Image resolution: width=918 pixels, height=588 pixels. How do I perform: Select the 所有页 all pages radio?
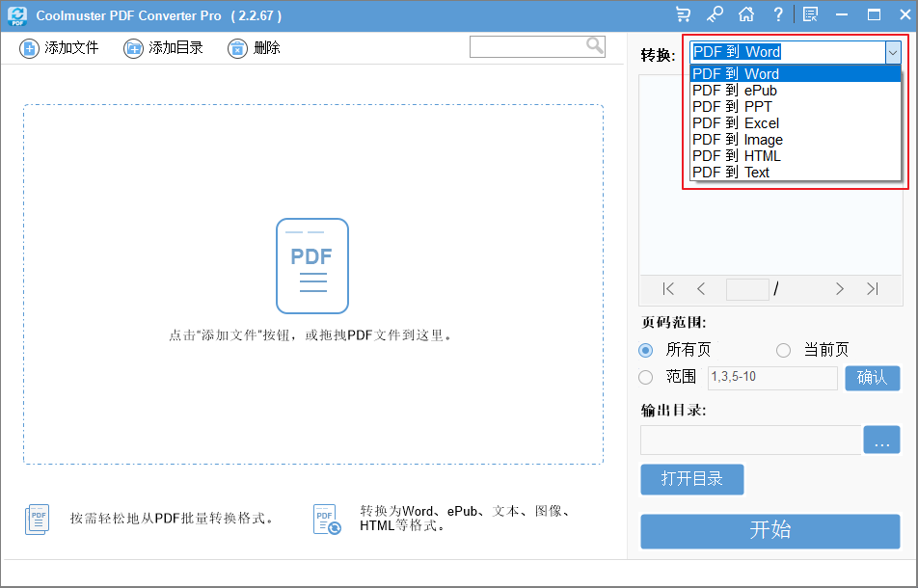[646, 351]
